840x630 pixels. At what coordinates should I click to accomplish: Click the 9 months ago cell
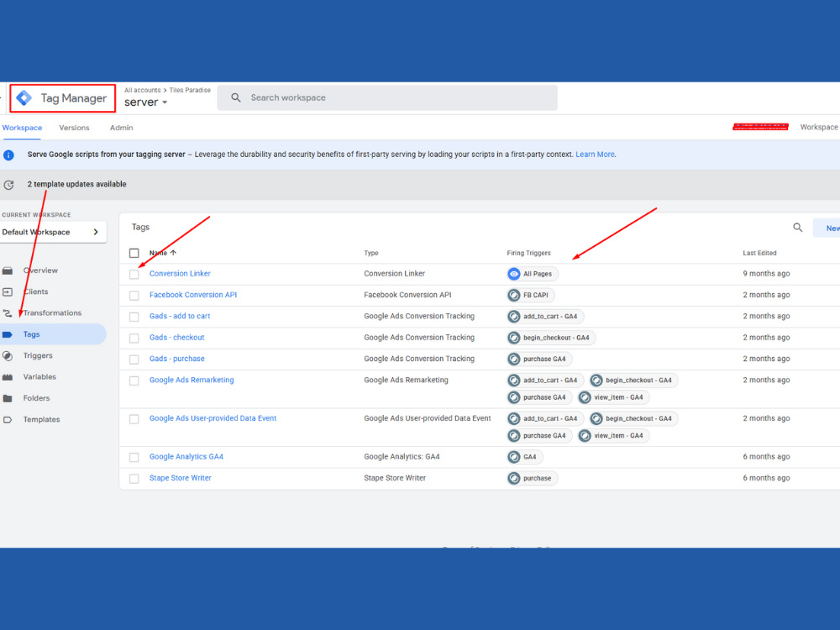[x=766, y=274]
